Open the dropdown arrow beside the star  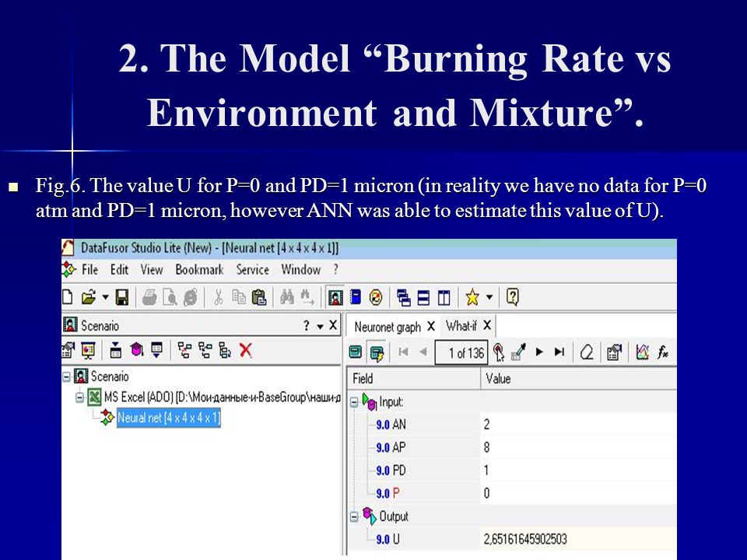tap(489, 298)
